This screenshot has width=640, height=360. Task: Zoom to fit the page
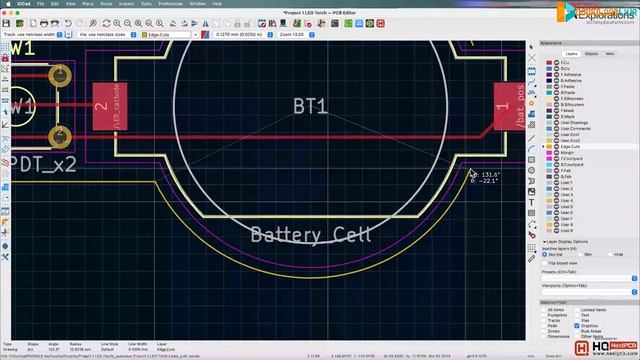(138, 24)
